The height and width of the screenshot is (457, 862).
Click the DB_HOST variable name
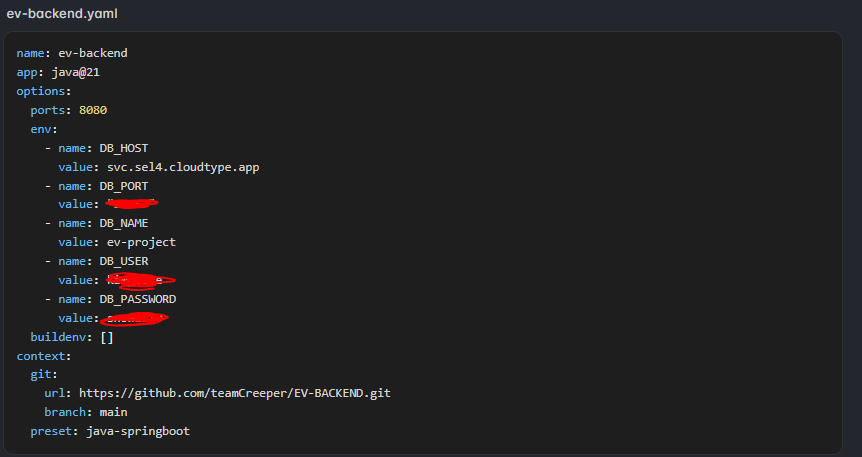pos(124,148)
